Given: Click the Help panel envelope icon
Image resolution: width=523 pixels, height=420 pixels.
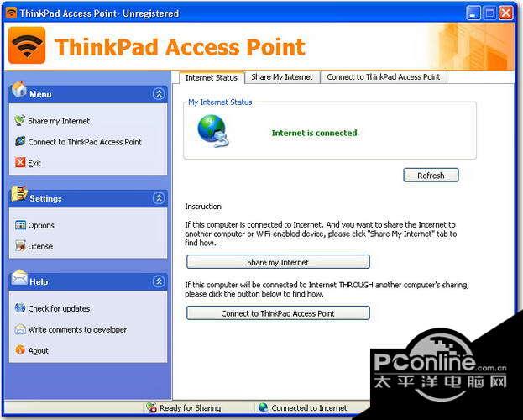Looking at the screenshot, I should click(x=19, y=277).
